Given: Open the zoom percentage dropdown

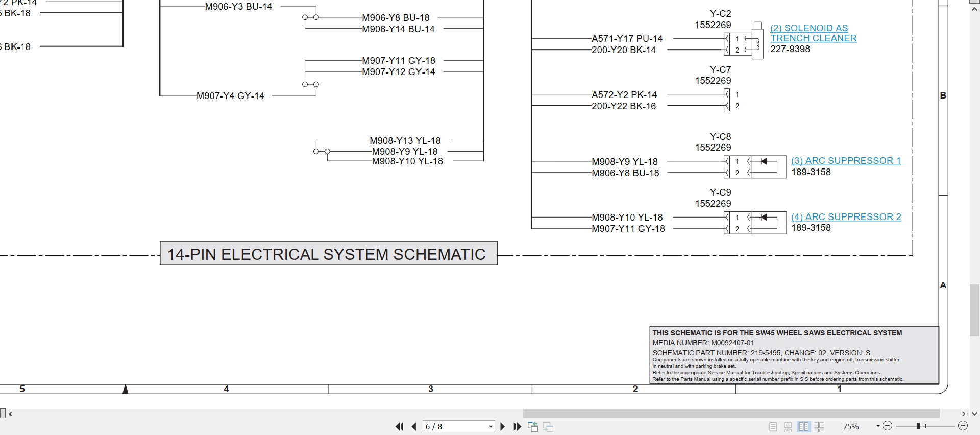Looking at the screenshot, I should [x=878, y=426].
